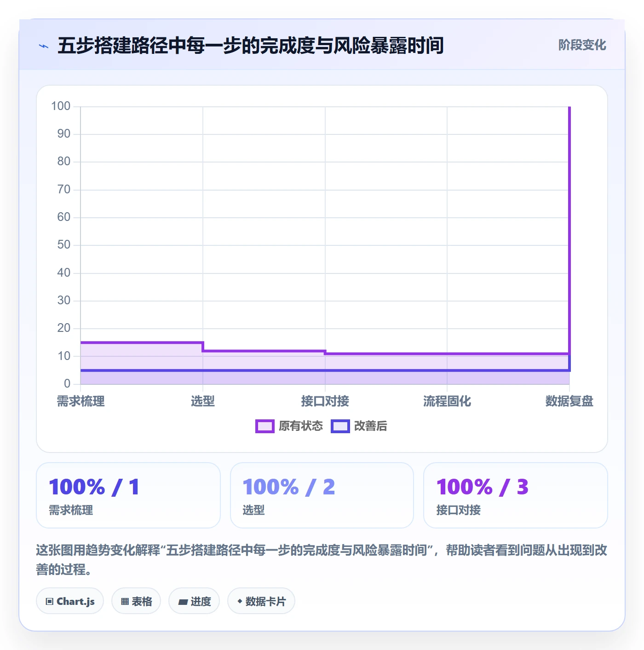Viewport: 644px width, 650px height.
Task: Open the 100% / 2 选型 card
Action: click(322, 495)
